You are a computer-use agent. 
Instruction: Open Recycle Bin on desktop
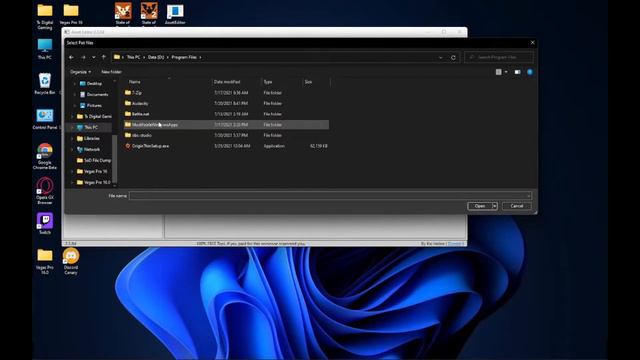pyautogui.click(x=45, y=84)
